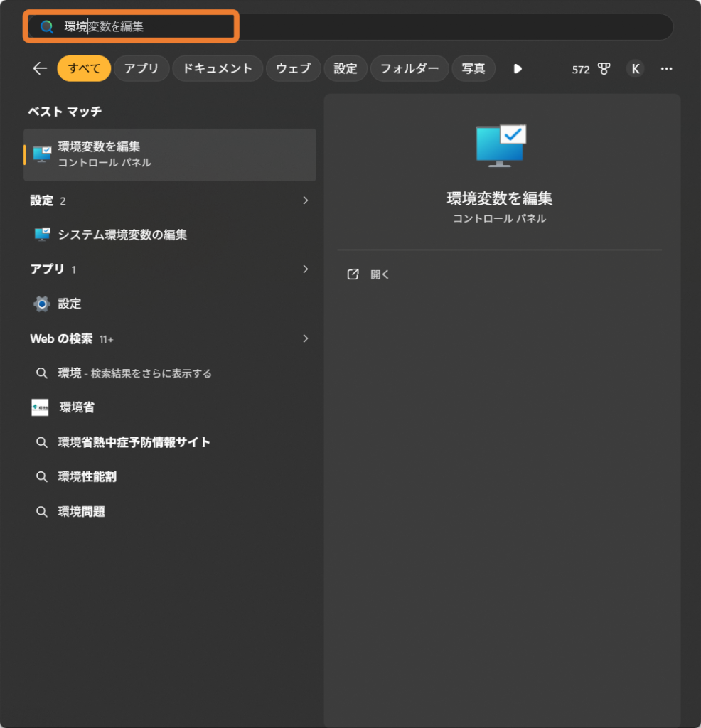The image size is (701, 728).
Task: Click the gear icon of 設定 app
Action: (42, 304)
